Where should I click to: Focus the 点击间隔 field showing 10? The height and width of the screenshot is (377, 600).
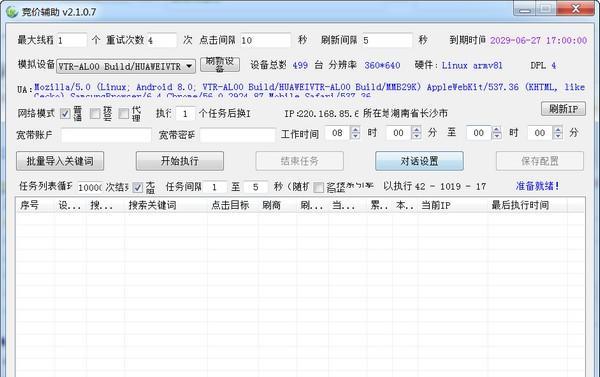coord(265,40)
